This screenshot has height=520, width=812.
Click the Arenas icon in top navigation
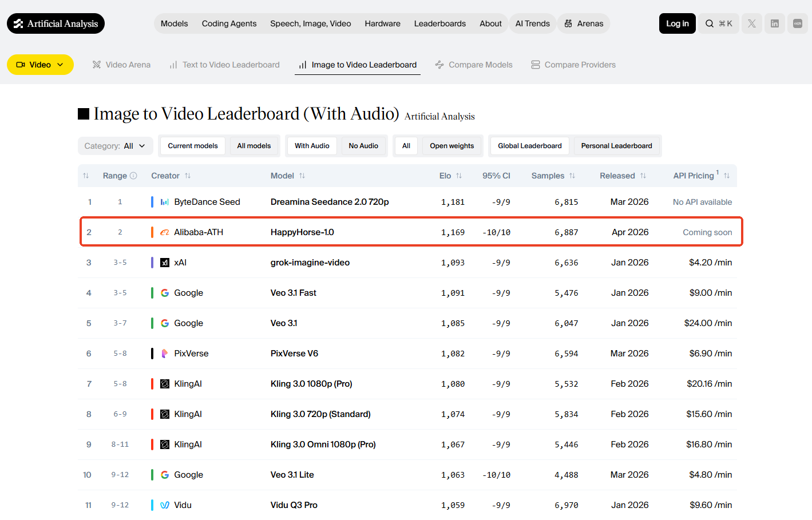tap(568, 23)
